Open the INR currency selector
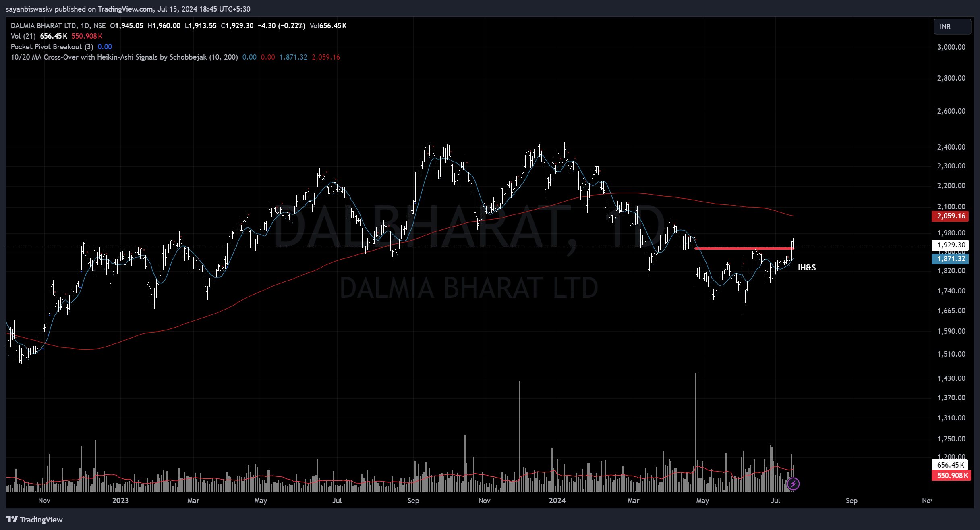This screenshot has height=530, width=980. (x=952, y=27)
